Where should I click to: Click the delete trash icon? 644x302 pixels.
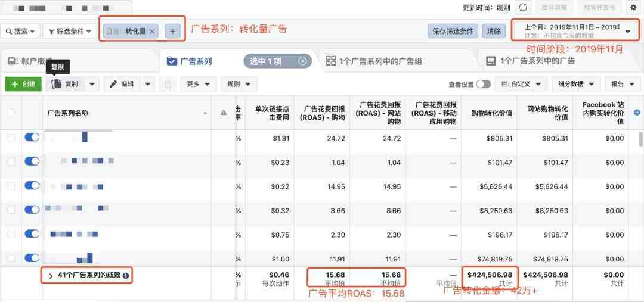pyautogui.click(x=168, y=84)
